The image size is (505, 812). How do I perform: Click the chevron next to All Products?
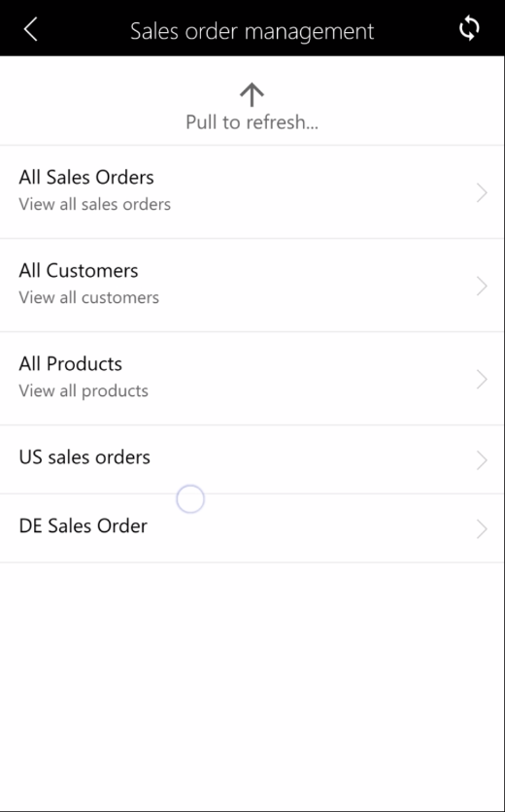pos(483,379)
